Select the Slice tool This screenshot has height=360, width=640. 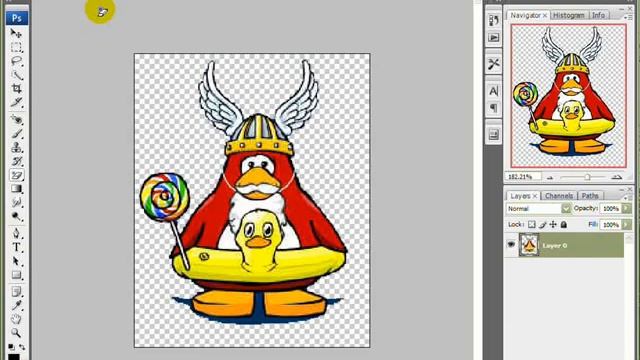point(16,102)
